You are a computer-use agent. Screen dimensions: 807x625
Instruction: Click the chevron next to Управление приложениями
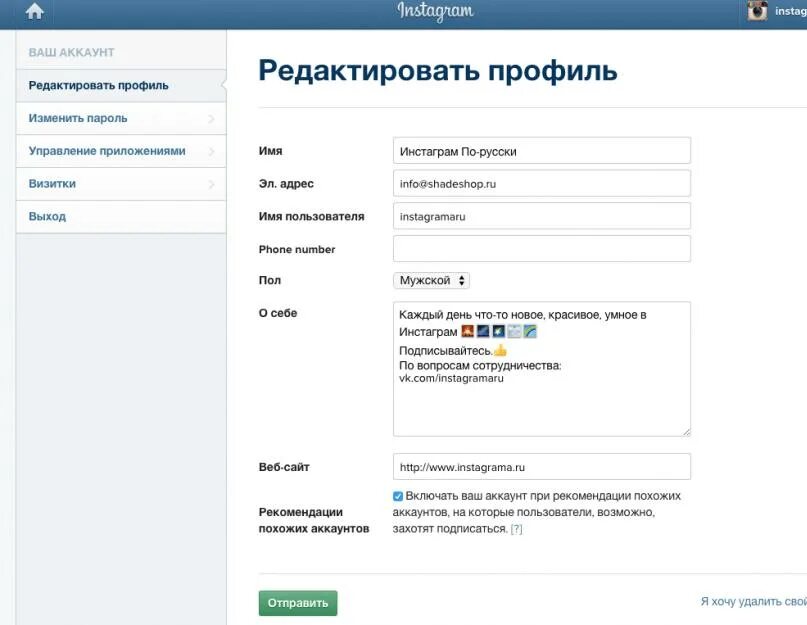click(211, 152)
